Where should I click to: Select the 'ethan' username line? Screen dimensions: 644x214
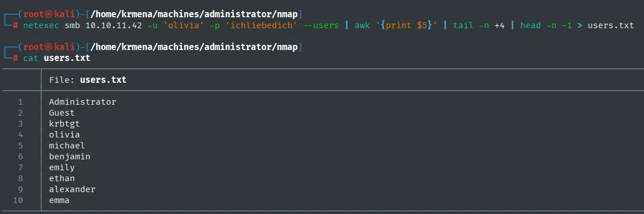click(62, 178)
